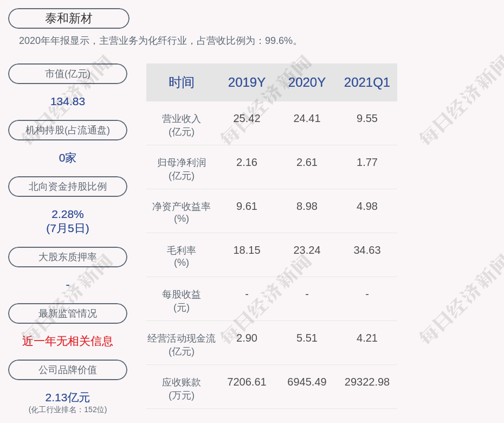Select the 经营活动现金流(亿元) row label
This screenshot has width=504, height=423.
(181, 344)
